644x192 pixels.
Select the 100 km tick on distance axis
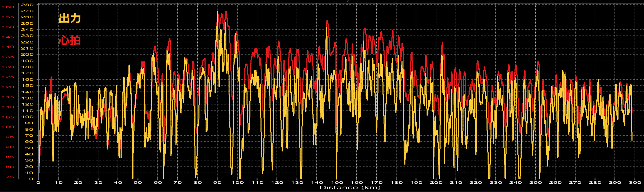237,182
